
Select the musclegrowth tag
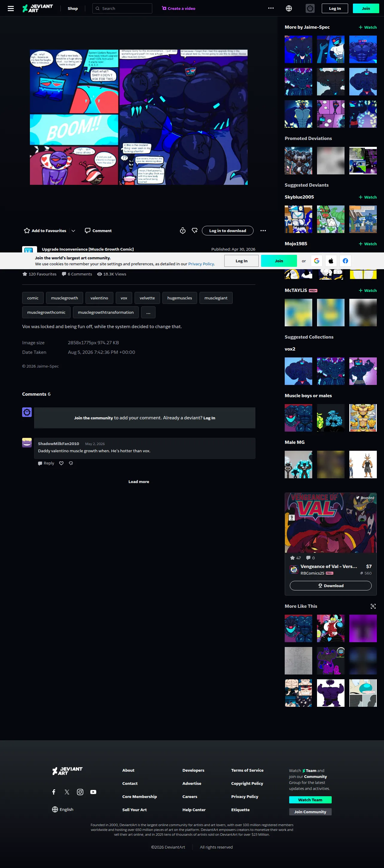64,298
